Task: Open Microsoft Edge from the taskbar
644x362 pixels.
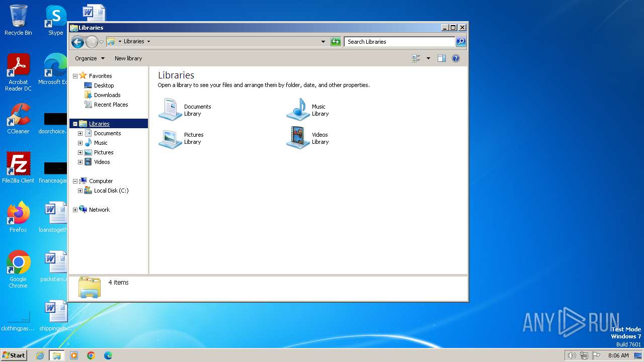Action: point(108,355)
